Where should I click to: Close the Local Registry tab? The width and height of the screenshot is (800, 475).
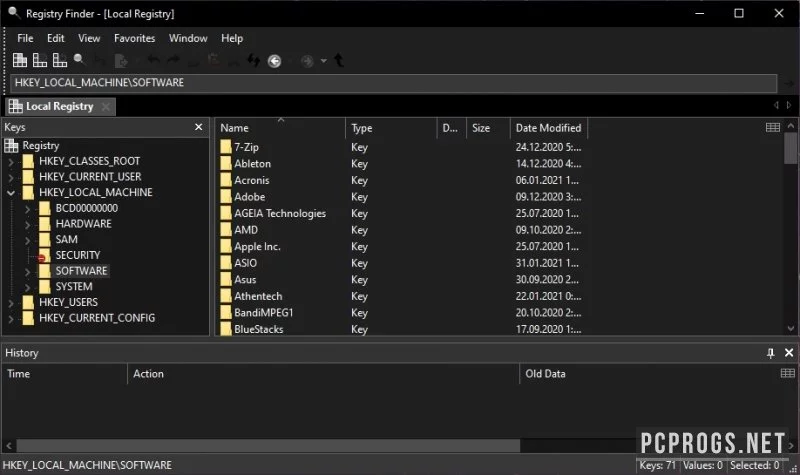coord(106,107)
